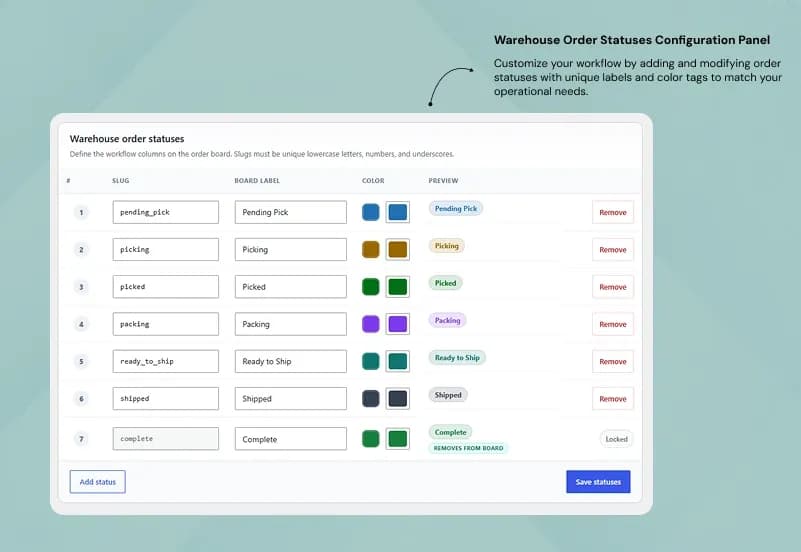Open the bordered dark slate color picker for Shipped
Screen dimensions: 801x552
[397, 398]
